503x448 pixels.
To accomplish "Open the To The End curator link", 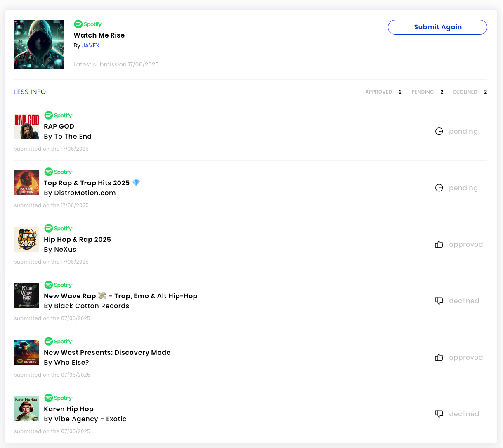I will pyautogui.click(x=73, y=137).
